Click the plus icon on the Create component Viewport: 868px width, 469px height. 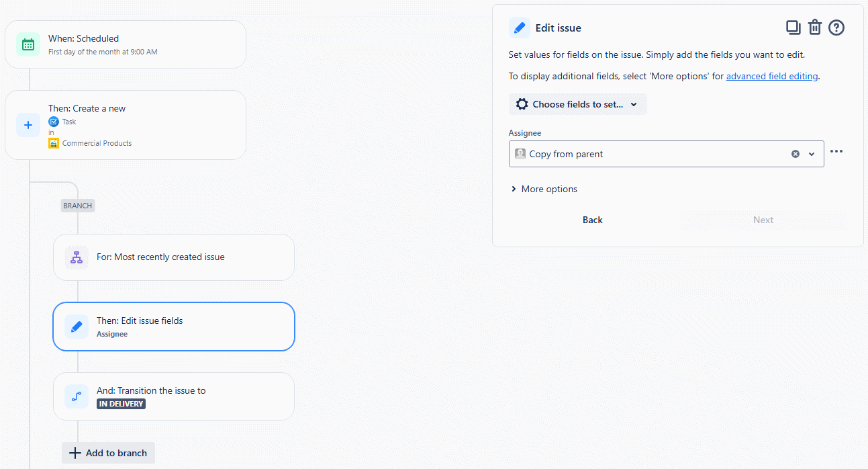coord(28,125)
